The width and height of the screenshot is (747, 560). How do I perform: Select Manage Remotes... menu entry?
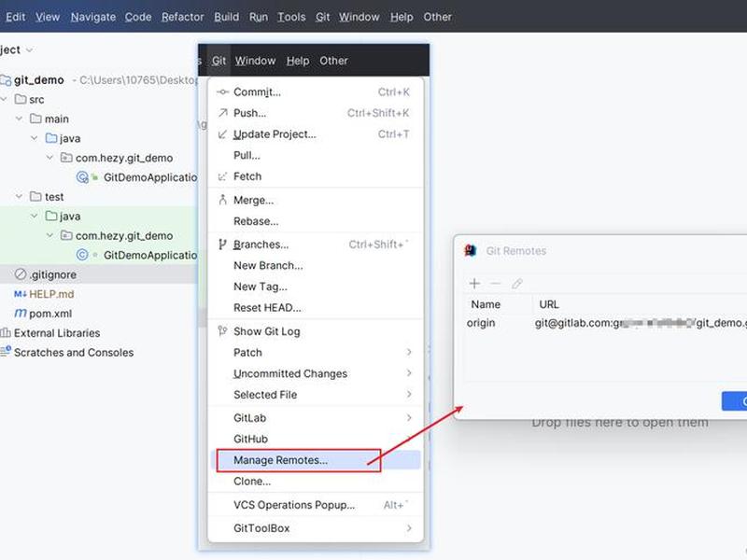pos(316,460)
